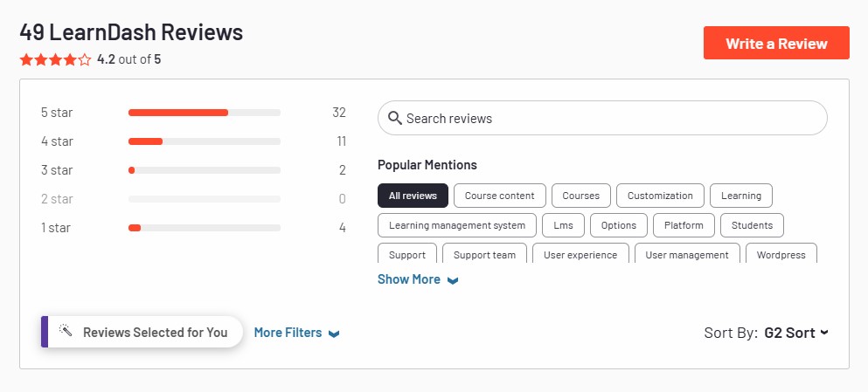Click the 3 star rating bar

205,170
